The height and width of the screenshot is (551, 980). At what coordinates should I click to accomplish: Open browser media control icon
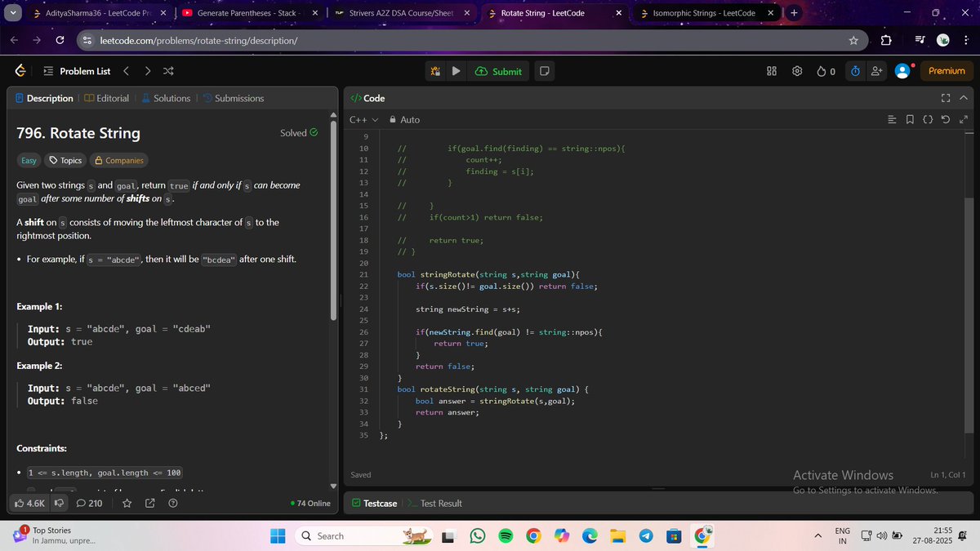click(x=920, y=40)
